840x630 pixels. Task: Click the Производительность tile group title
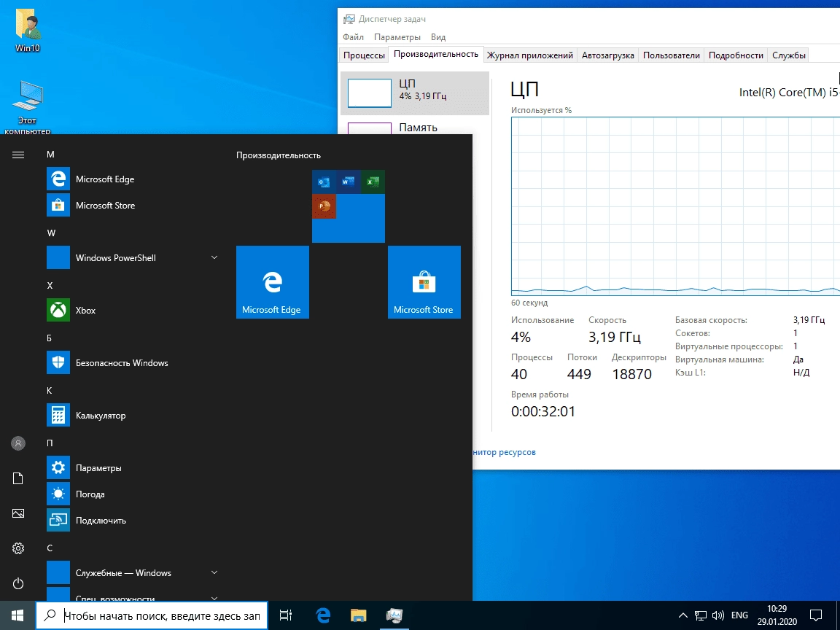coord(279,155)
